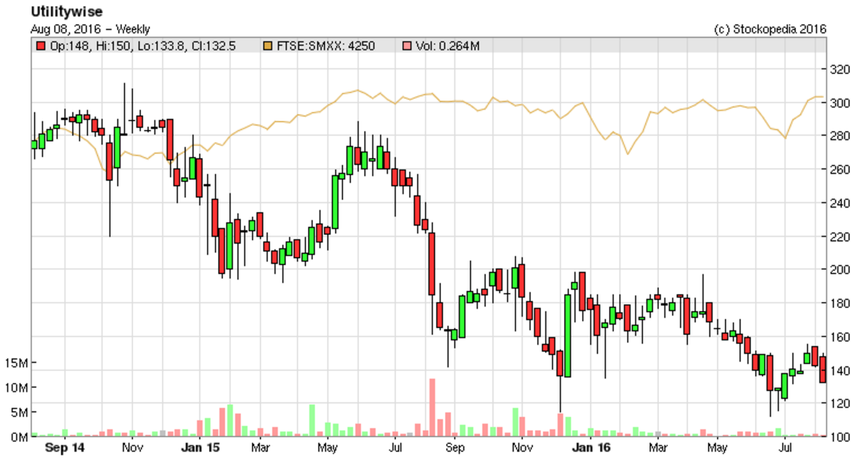This screenshot has width=868, height=469.
Task: Click the long red candlestick falling below 200 in August 2015
Action: coord(432,264)
